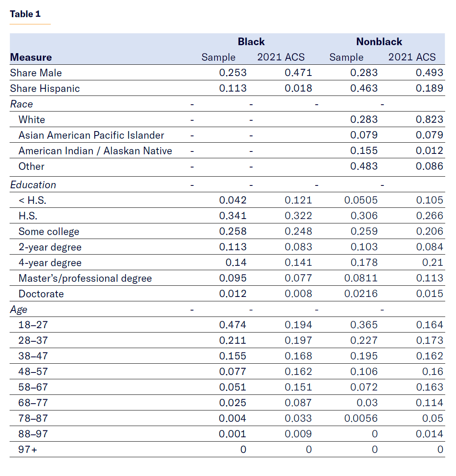
Task: Select the "Doctorate" row label
Action: tap(41, 294)
